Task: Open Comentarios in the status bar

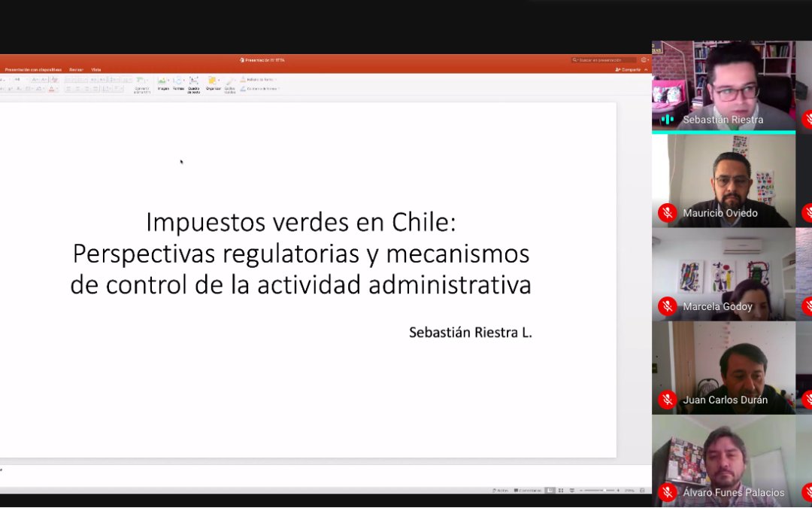Action: click(x=528, y=491)
